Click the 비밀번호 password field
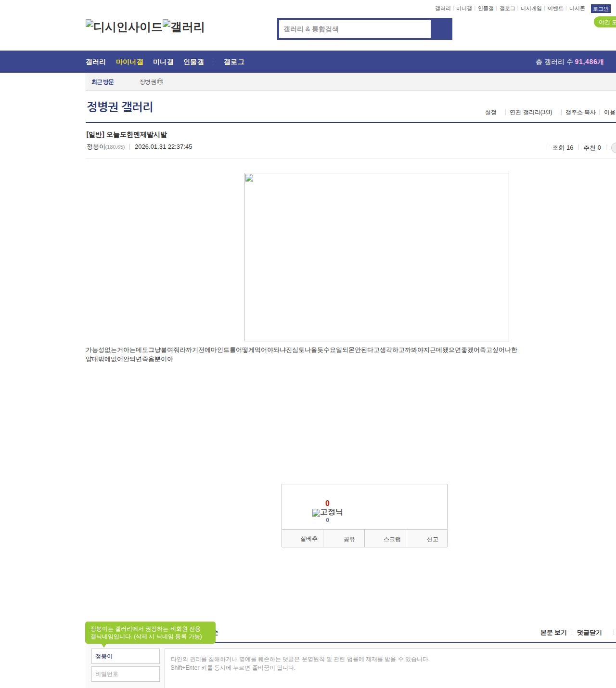Screen dimensions: 616x688 [125, 674]
